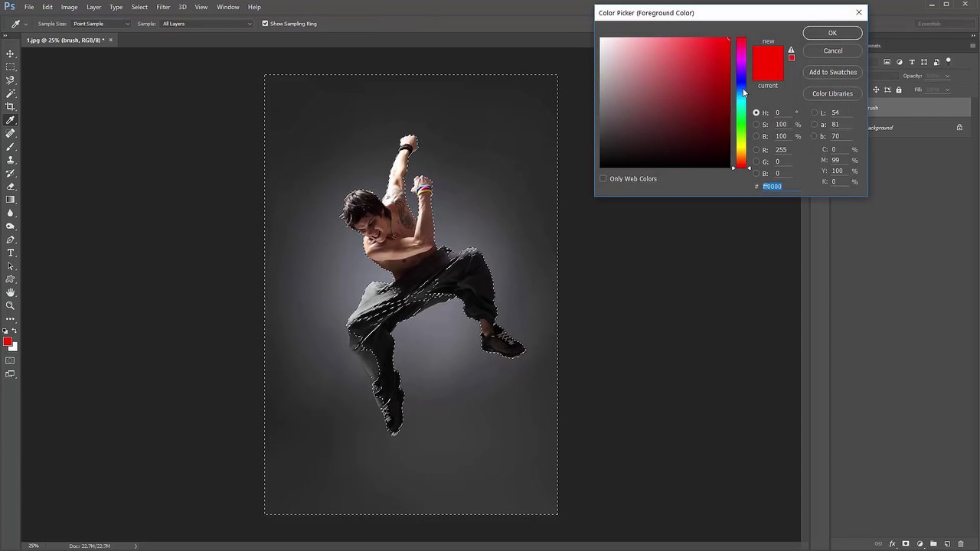The height and width of the screenshot is (551, 980).
Task: Open the Sample All Layers dropdown
Action: [x=207, y=24]
